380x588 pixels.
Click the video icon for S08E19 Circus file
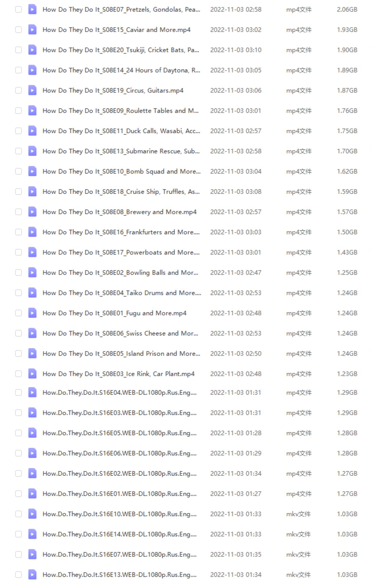point(32,90)
